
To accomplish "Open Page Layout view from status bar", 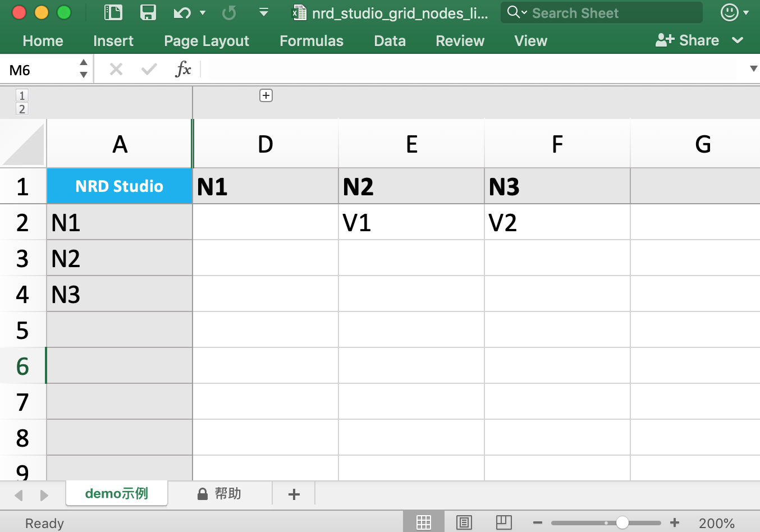I will click(464, 522).
